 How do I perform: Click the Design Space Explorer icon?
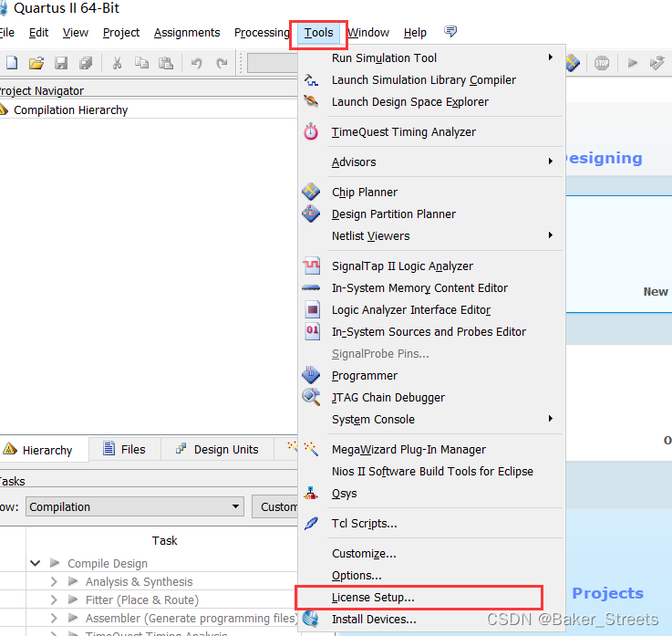click(311, 101)
